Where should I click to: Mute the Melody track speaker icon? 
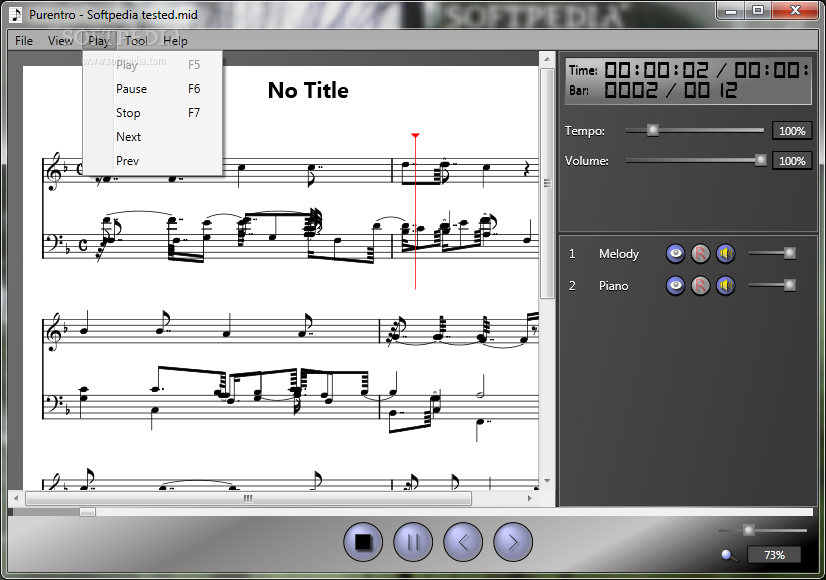point(725,254)
